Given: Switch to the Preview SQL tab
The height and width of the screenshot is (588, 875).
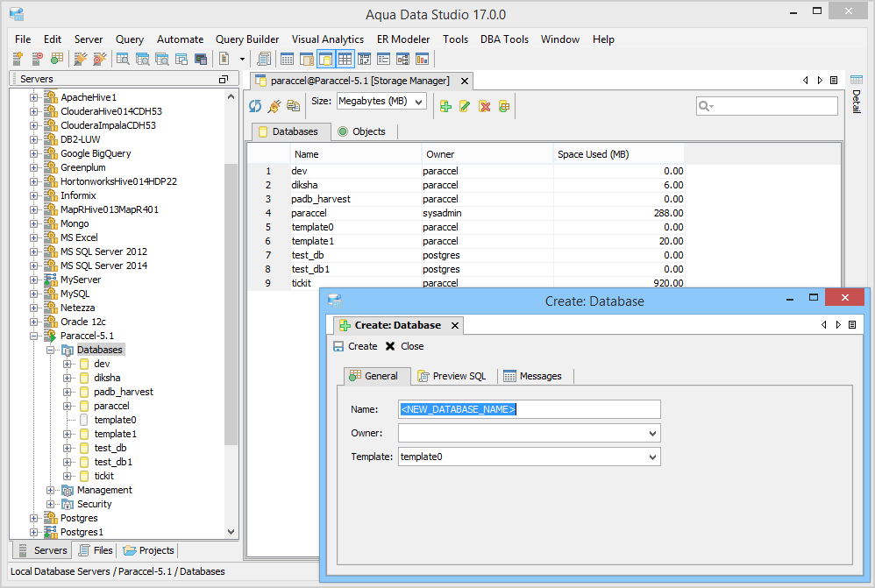Looking at the screenshot, I should (452, 376).
